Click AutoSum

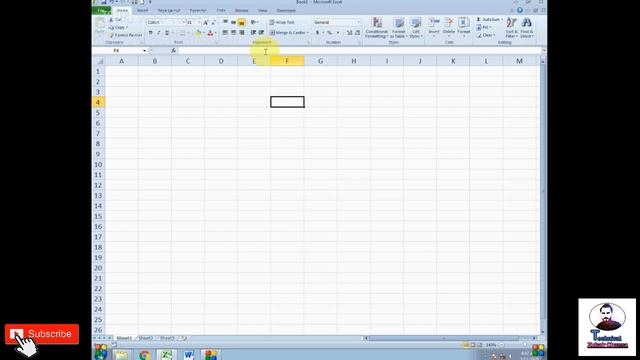[x=489, y=20]
